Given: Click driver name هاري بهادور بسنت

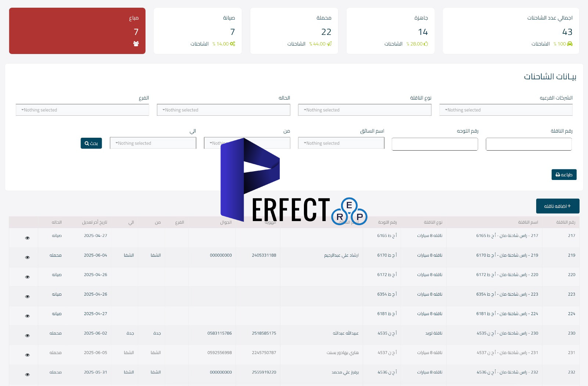Looking at the screenshot, I should point(343,353).
